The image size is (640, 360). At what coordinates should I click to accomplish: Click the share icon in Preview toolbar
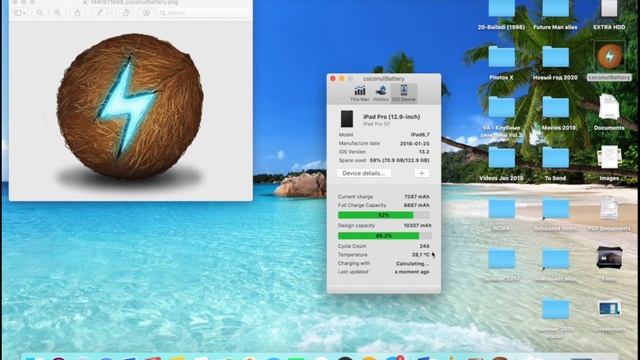tap(77, 13)
